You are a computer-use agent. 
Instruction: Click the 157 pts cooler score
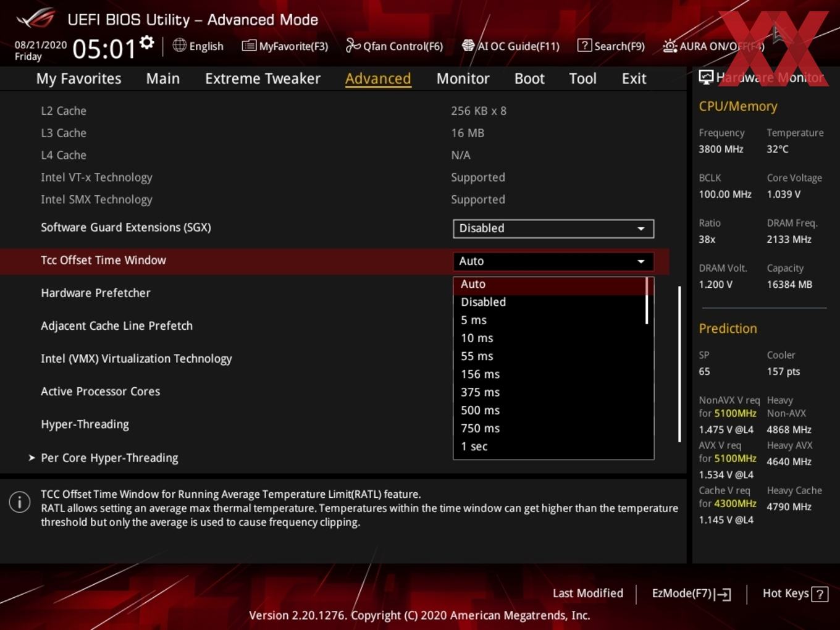(x=783, y=371)
